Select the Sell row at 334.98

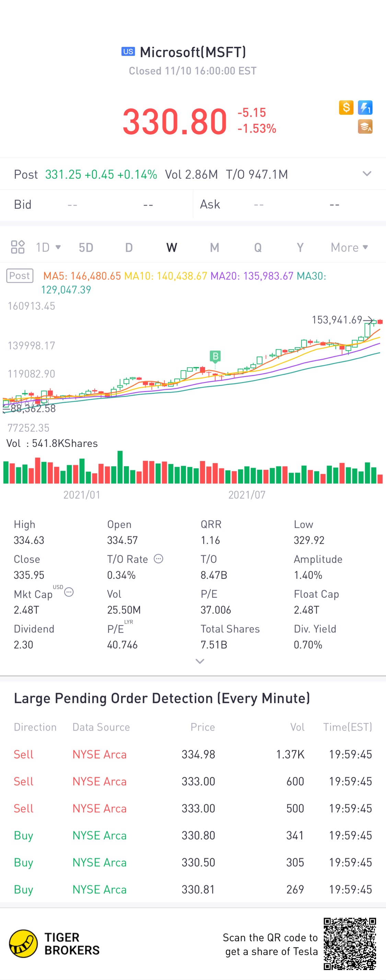coord(193,754)
